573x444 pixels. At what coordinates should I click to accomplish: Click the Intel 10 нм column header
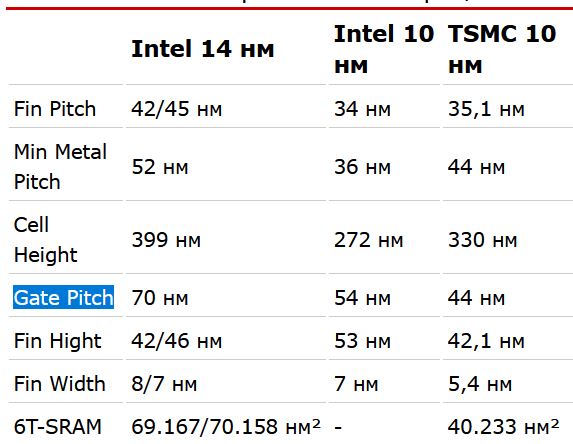384,49
